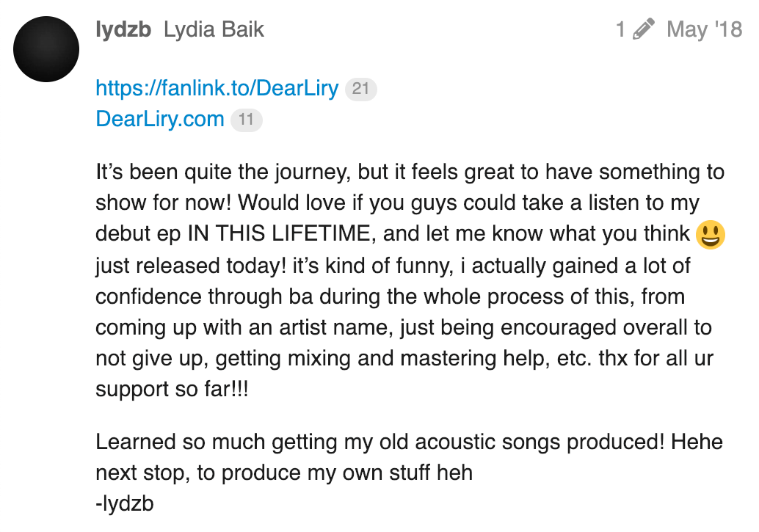Click the paragraph beginning "Learned so much"

pyautogui.click(x=409, y=457)
